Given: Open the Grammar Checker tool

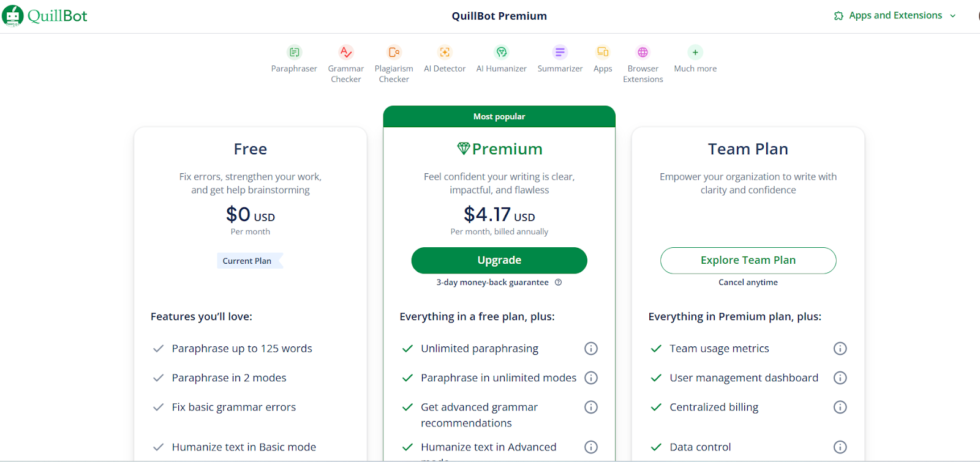Looking at the screenshot, I should tap(345, 52).
